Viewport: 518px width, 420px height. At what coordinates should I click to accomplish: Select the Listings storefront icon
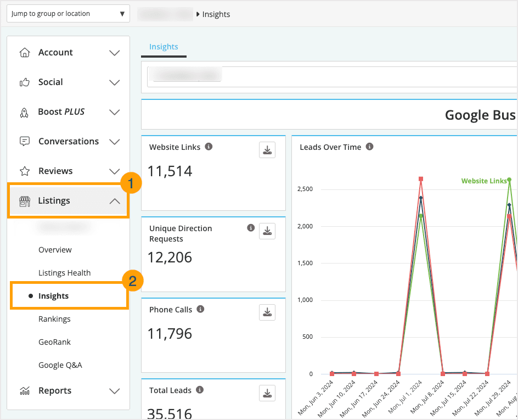point(25,200)
